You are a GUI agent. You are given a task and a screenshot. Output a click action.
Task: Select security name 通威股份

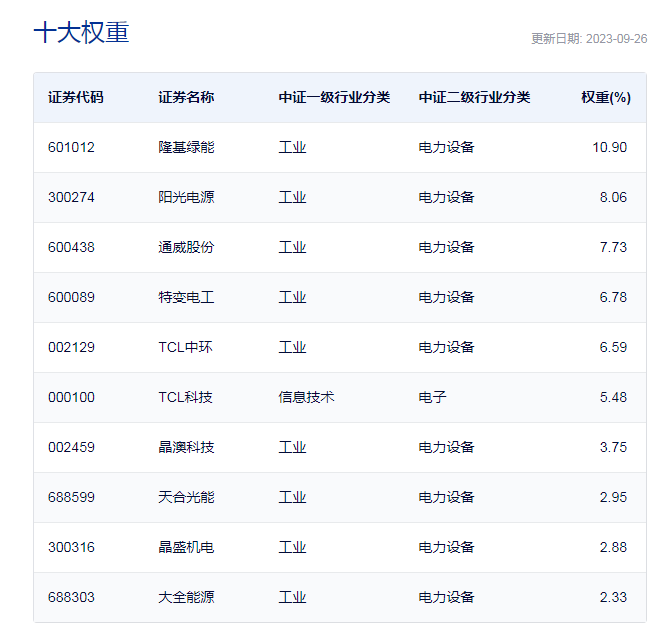tap(186, 247)
